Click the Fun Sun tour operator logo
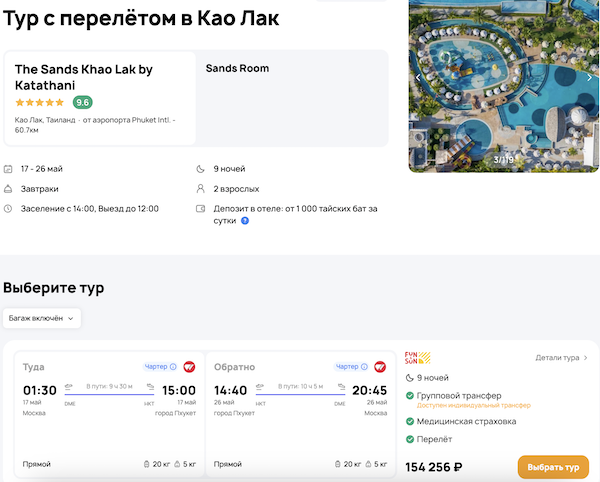The width and height of the screenshot is (600, 482). coord(417,358)
